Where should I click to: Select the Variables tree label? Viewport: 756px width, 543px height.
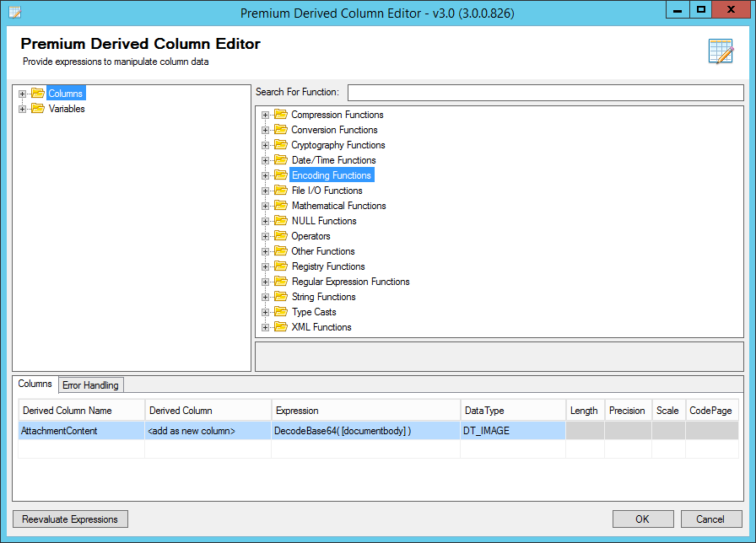click(x=67, y=109)
